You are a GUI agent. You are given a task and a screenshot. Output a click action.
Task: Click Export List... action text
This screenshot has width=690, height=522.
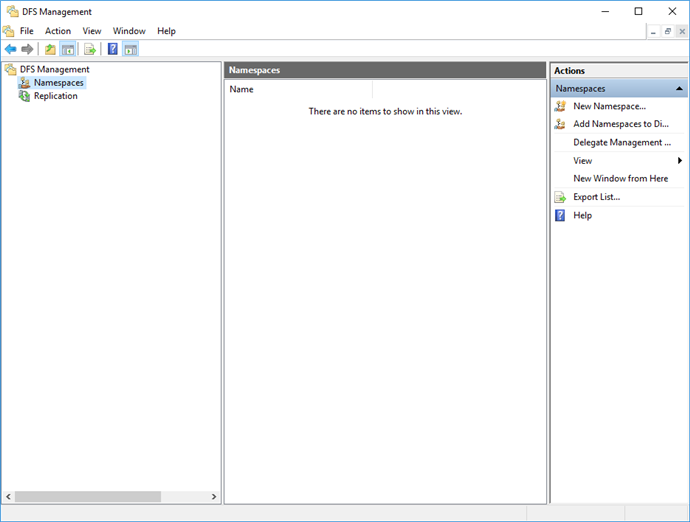[x=596, y=197]
